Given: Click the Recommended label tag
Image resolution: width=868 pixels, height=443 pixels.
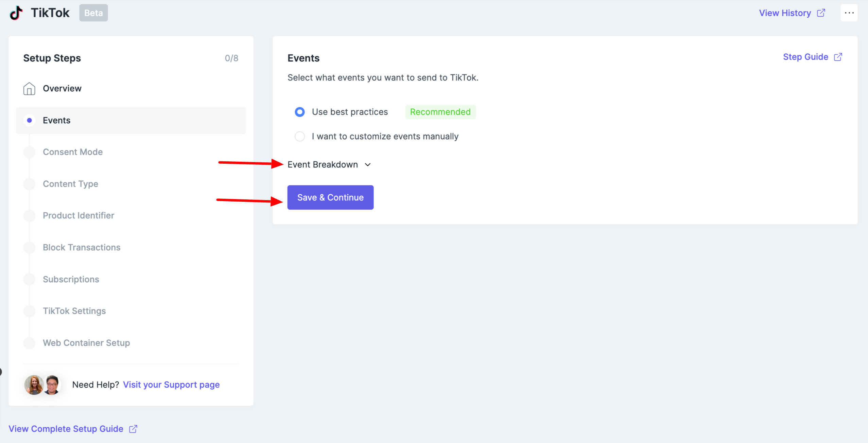Looking at the screenshot, I should (440, 112).
